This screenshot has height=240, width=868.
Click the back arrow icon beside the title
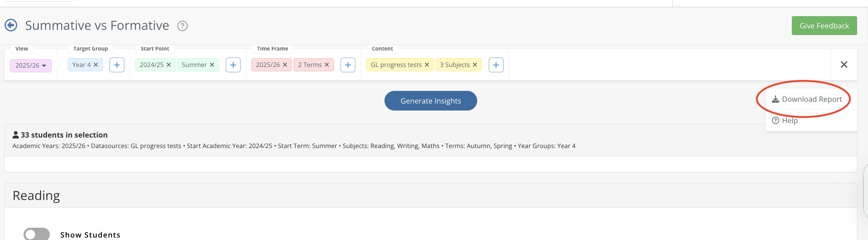pyautogui.click(x=11, y=25)
